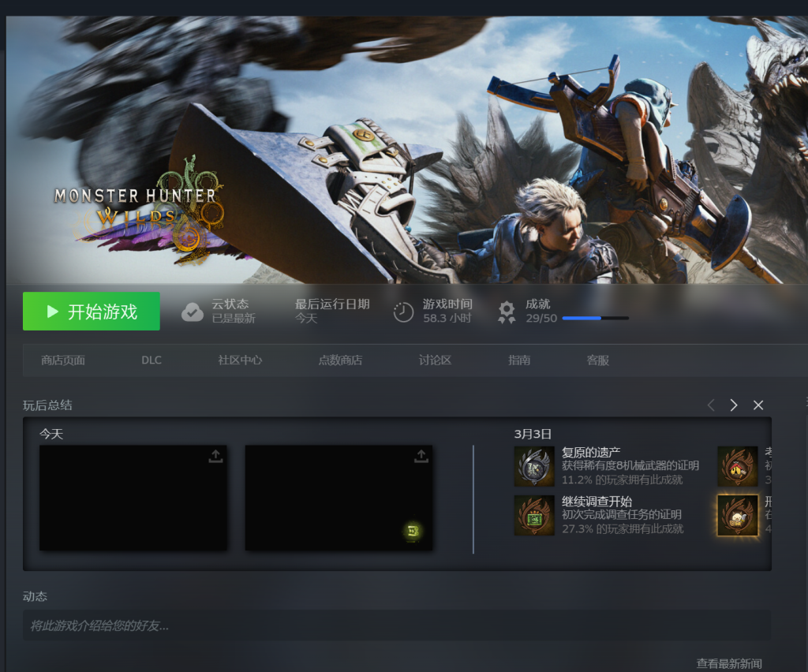
Task: Go to previous post-game summary page
Action: [711, 405]
